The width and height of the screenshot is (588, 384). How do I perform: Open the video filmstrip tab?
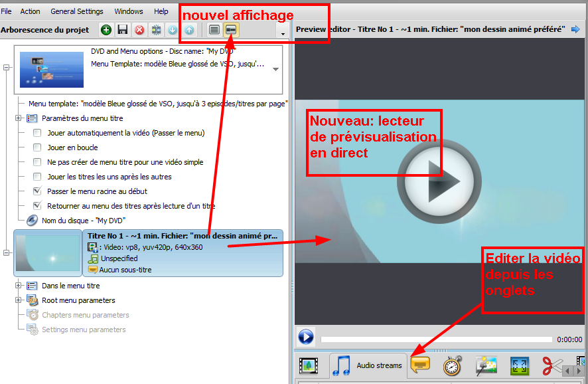[309, 365]
